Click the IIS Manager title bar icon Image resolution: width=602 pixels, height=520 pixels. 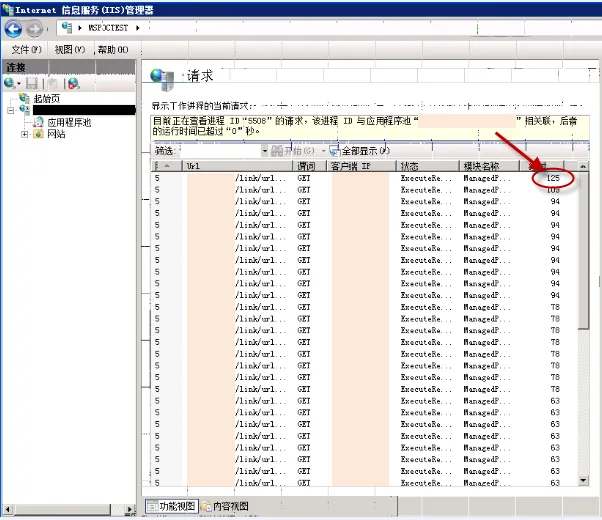pyautogui.click(x=7, y=8)
